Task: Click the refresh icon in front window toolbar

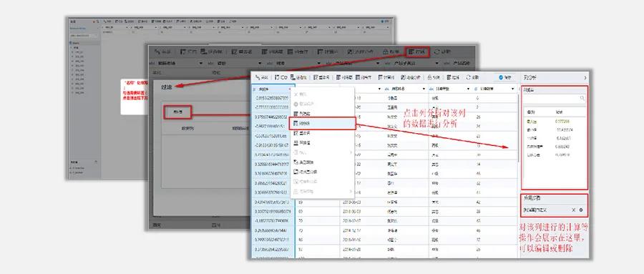Action: [x=468, y=77]
